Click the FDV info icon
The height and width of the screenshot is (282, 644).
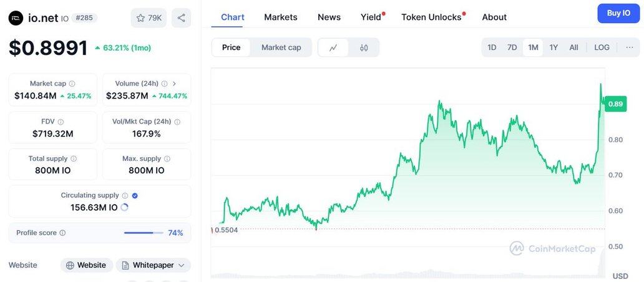pyautogui.click(x=61, y=122)
